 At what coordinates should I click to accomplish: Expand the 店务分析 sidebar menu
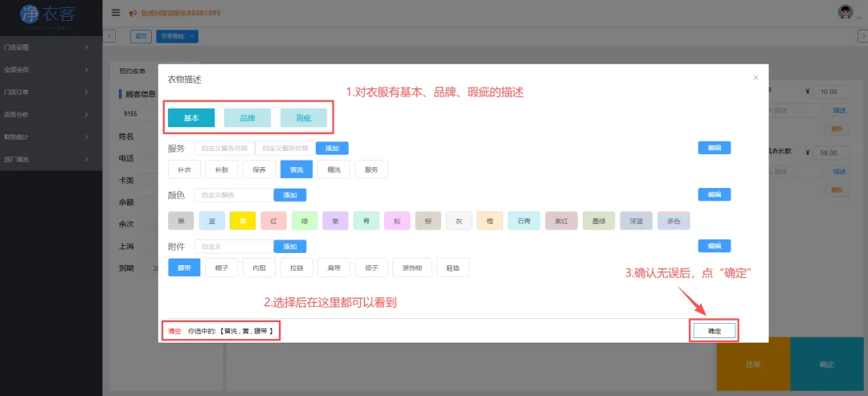pos(51,115)
